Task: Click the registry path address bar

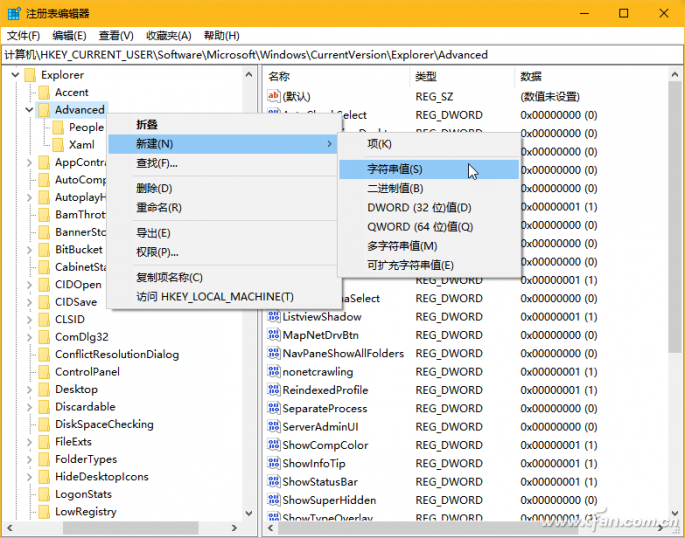Action: pyautogui.click(x=340, y=55)
